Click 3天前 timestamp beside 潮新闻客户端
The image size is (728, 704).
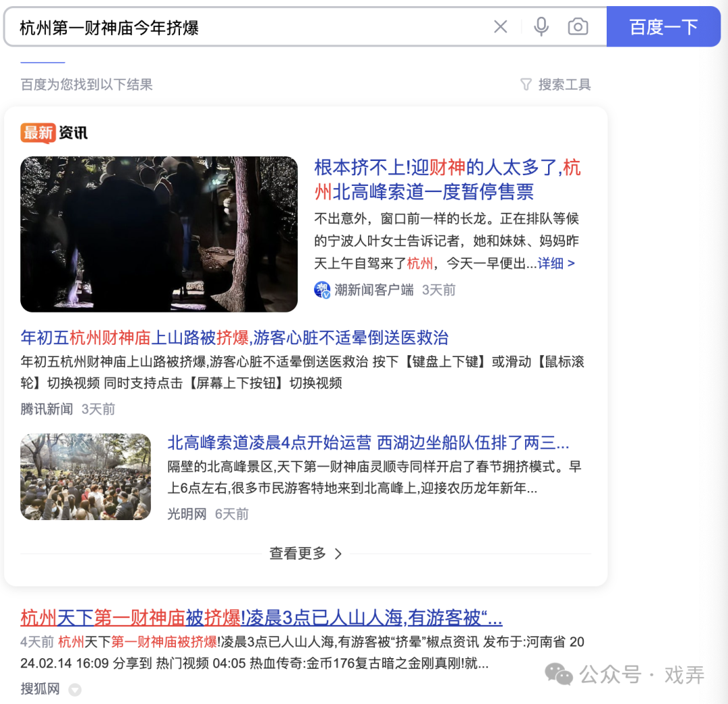[439, 290]
